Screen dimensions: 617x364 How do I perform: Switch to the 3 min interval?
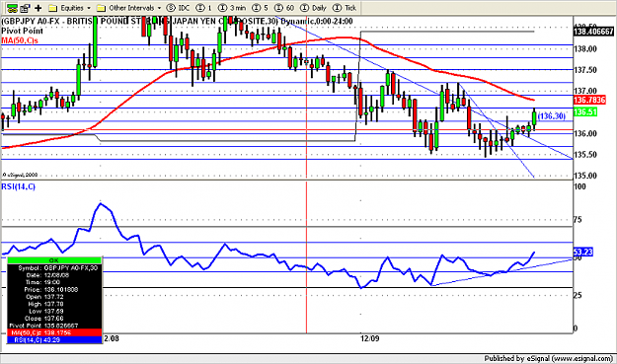click(232, 8)
